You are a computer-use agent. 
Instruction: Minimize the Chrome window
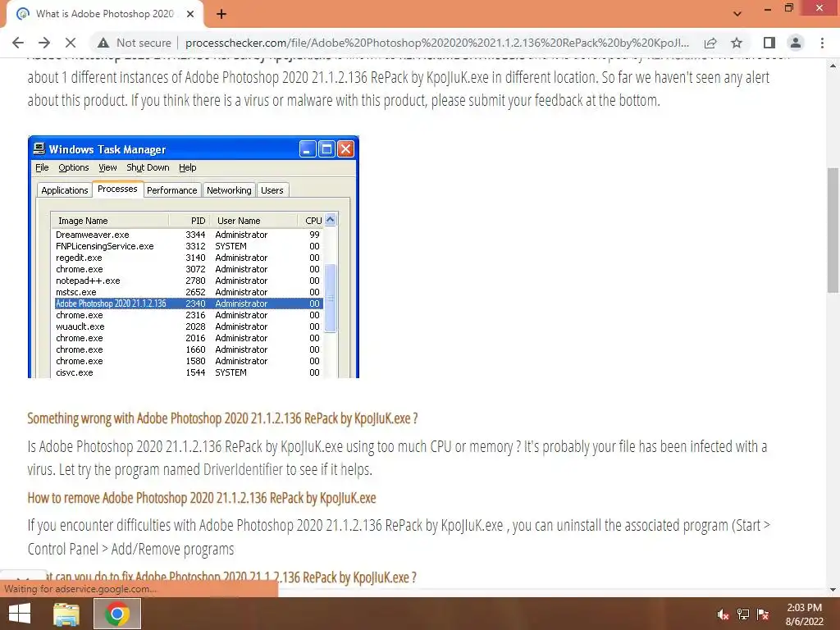click(767, 8)
